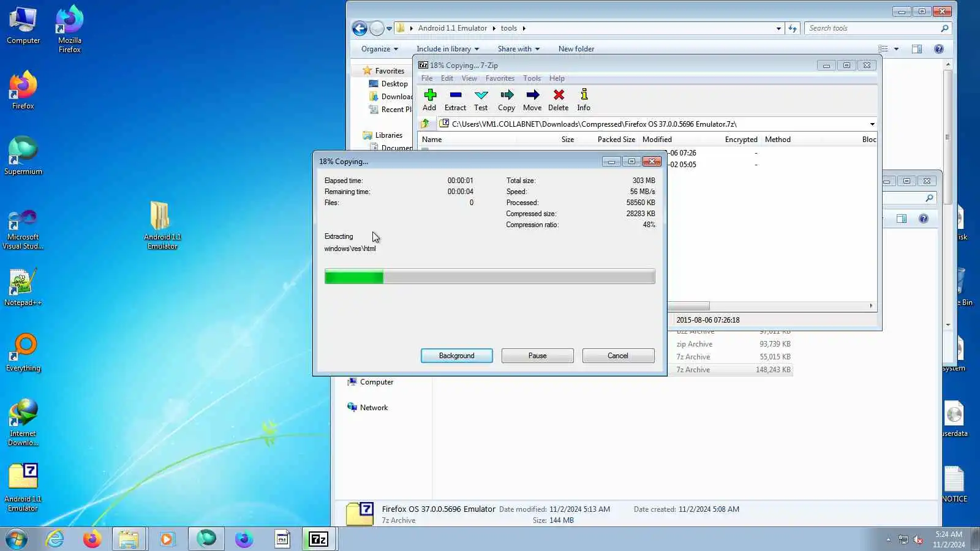The image size is (980, 551).
Task: Go up one folder in 7-Zip
Action: [425, 124]
